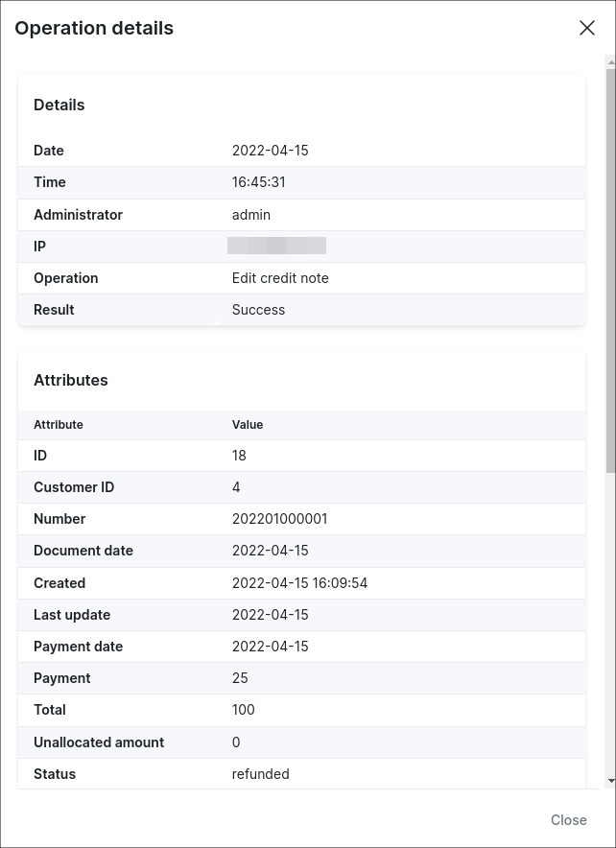616x848 pixels.
Task: Click the Attribute column header
Action: click(x=59, y=424)
